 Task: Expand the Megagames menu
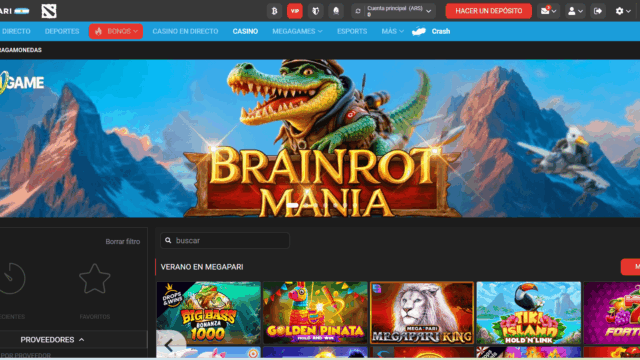[297, 31]
